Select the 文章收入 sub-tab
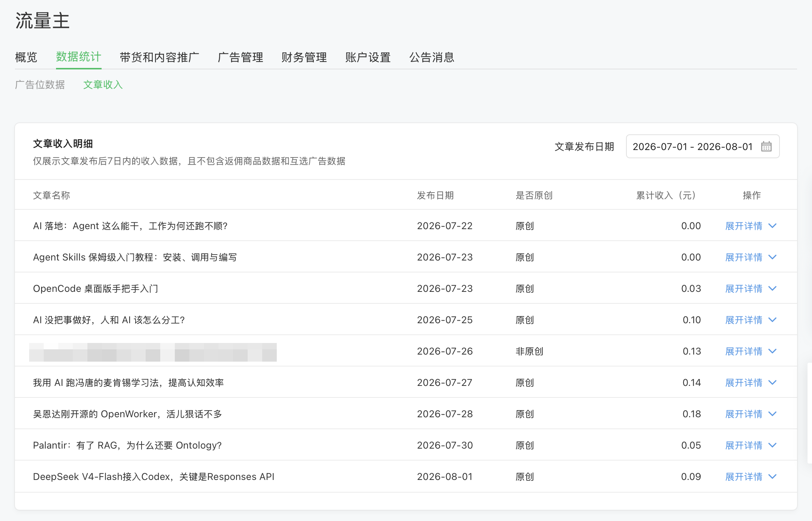 (103, 85)
